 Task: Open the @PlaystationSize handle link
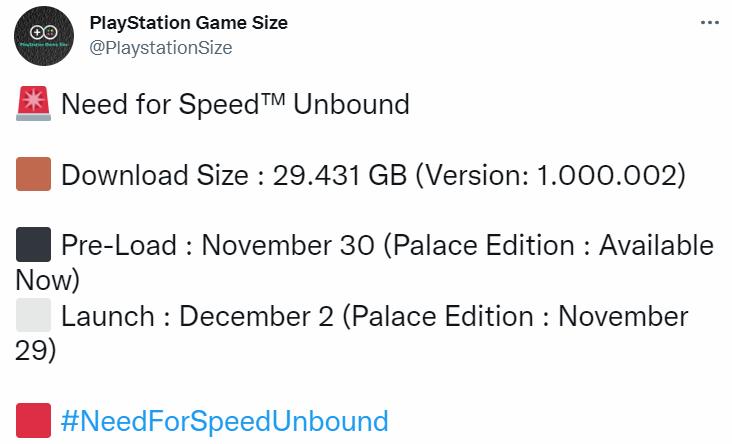(x=161, y=47)
